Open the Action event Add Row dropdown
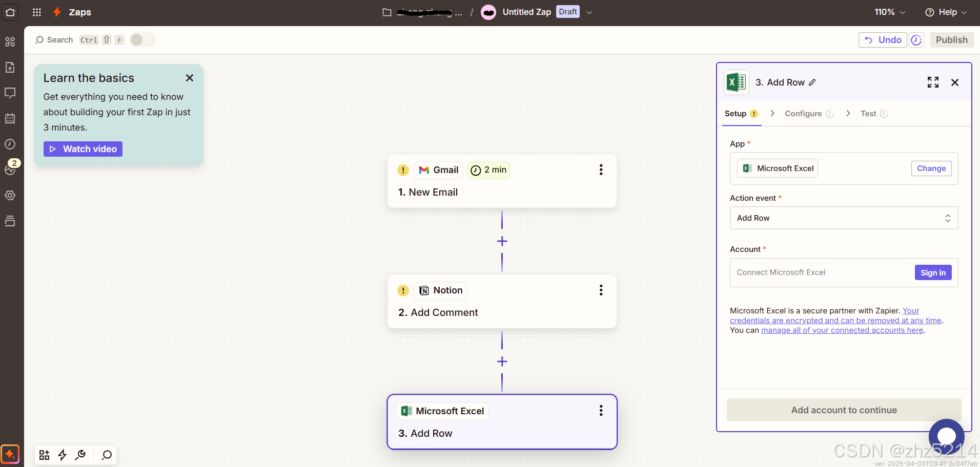Viewport: 980px width, 467px height. (x=844, y=218)
